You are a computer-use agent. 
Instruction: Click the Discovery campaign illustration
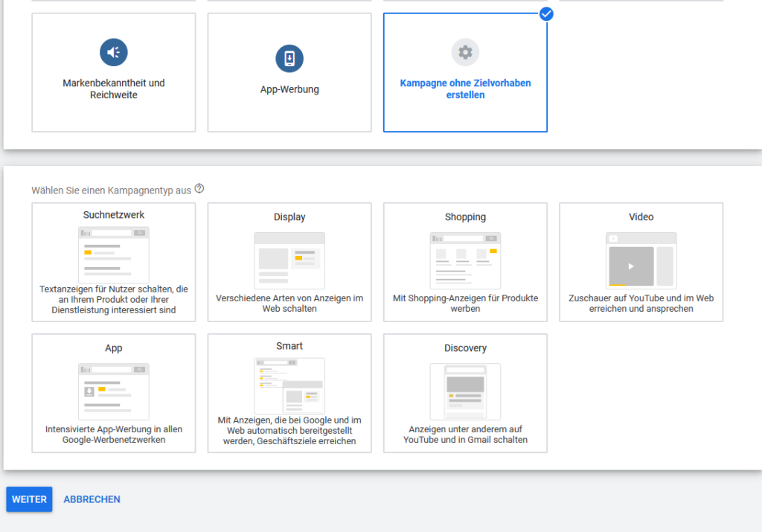pyautogui.click(x=465, y=391)
